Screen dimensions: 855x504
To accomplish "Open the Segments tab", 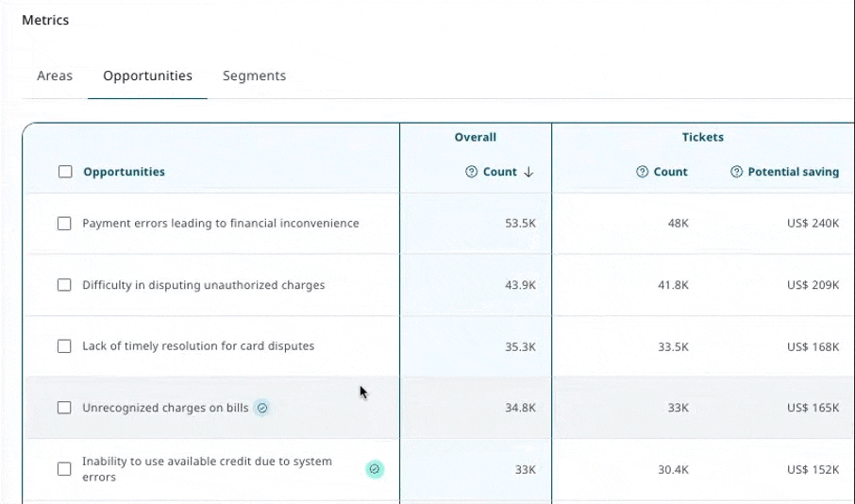I will [254, 76].
